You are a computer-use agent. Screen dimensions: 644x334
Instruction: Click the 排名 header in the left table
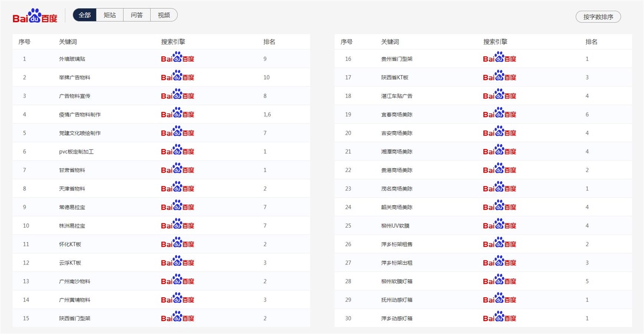(269, 42)
